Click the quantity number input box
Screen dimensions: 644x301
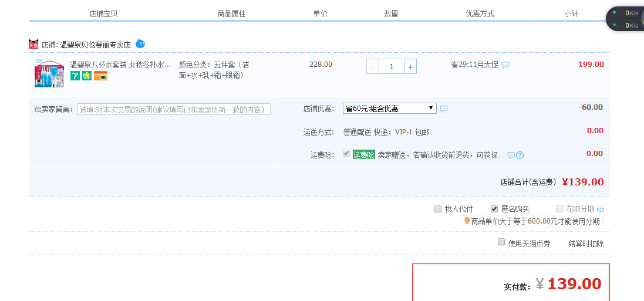(x=391, y=67)
